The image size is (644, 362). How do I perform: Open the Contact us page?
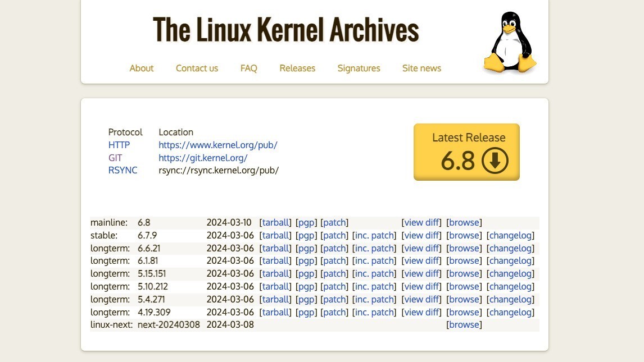tap(197, 68)
